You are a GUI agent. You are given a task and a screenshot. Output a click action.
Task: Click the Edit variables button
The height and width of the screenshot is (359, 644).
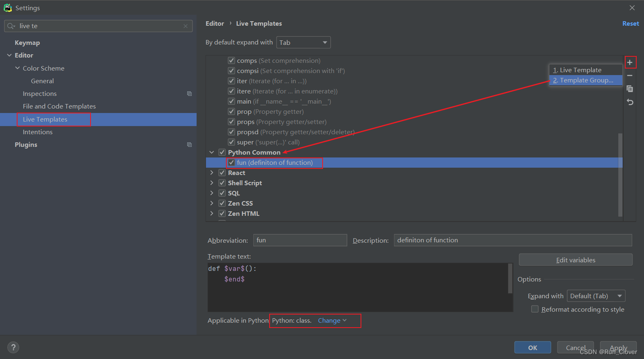(x=575, y=260)
